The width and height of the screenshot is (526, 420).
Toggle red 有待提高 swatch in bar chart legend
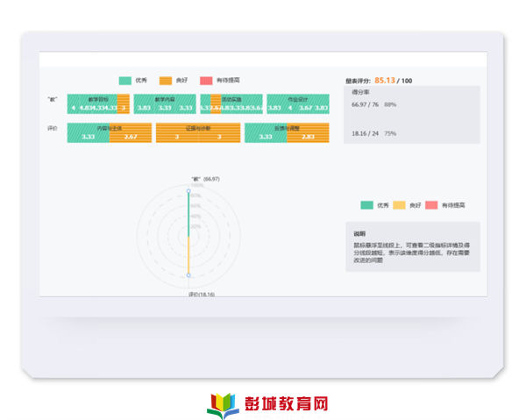pos(206,81)
